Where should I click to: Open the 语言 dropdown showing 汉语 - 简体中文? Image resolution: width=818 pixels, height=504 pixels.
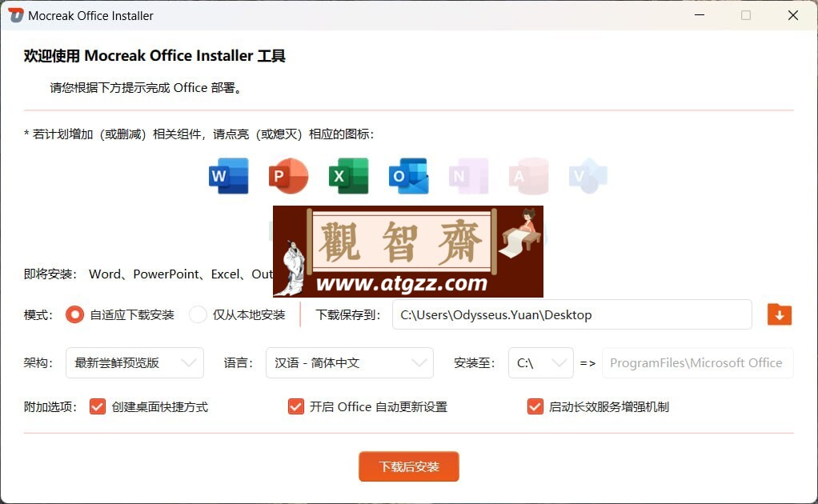(350, 362)
